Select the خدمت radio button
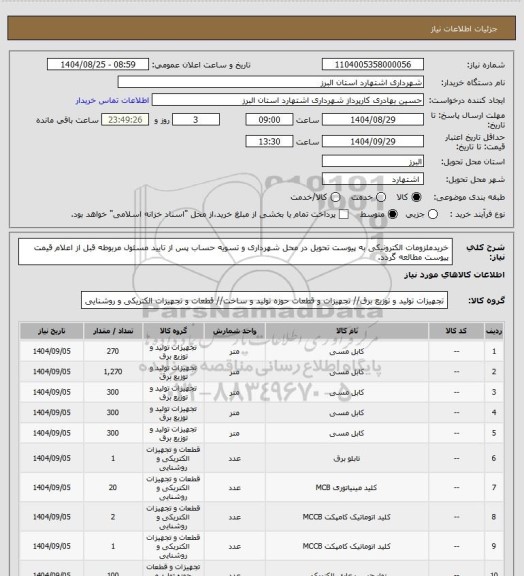 click(381, 197)
